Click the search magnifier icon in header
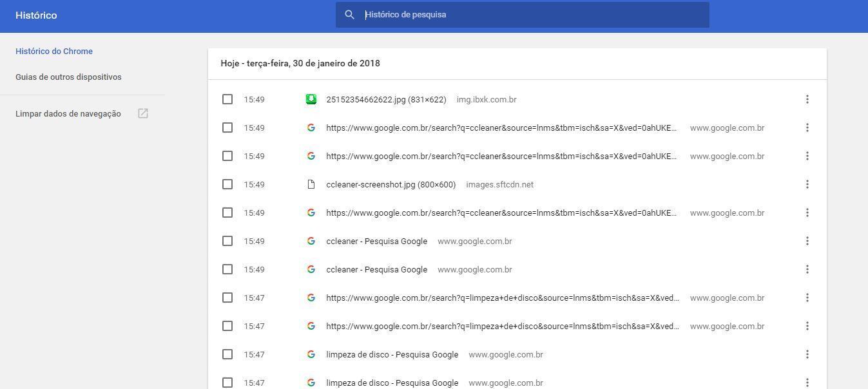This screenshot has width=868, height=389. [349, 15]
